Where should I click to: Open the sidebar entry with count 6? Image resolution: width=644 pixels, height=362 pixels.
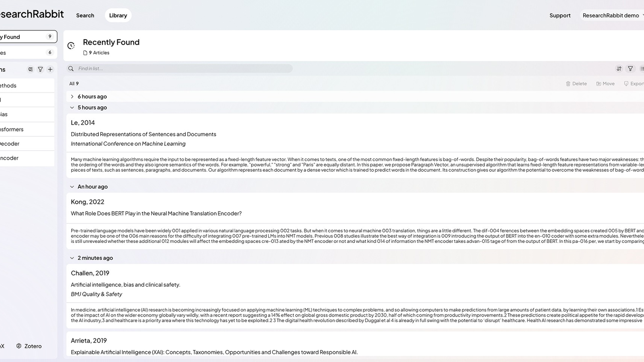coord(28,52)
